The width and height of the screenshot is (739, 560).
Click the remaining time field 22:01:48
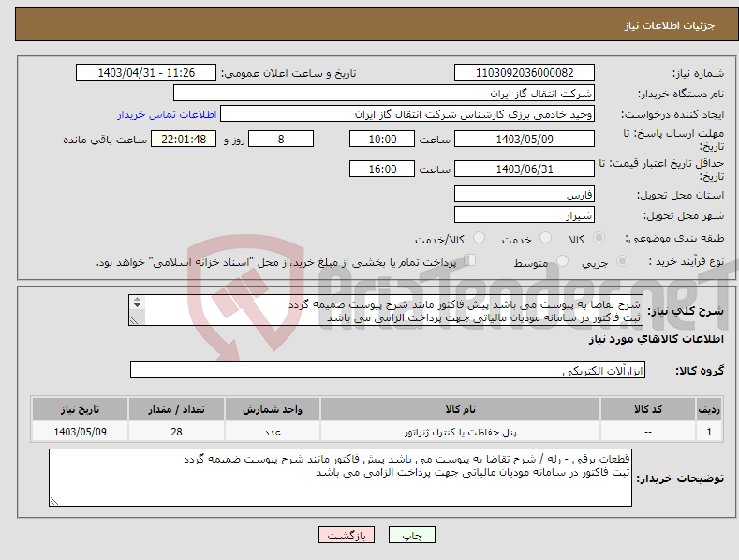coord(184,139)
